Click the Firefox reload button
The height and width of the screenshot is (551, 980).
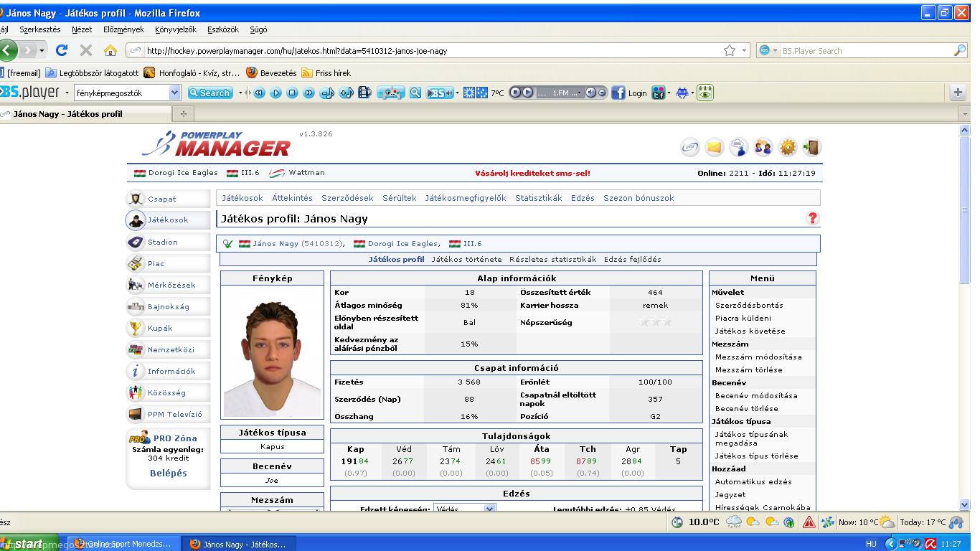point(62,50)
